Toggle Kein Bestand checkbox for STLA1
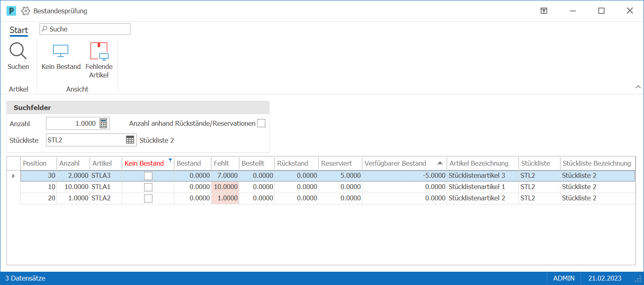The image size is (644, 285). (148, 187)
